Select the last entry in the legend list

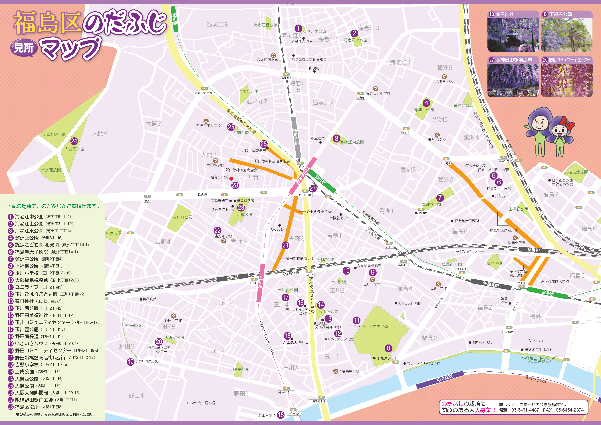pos(42,407)
